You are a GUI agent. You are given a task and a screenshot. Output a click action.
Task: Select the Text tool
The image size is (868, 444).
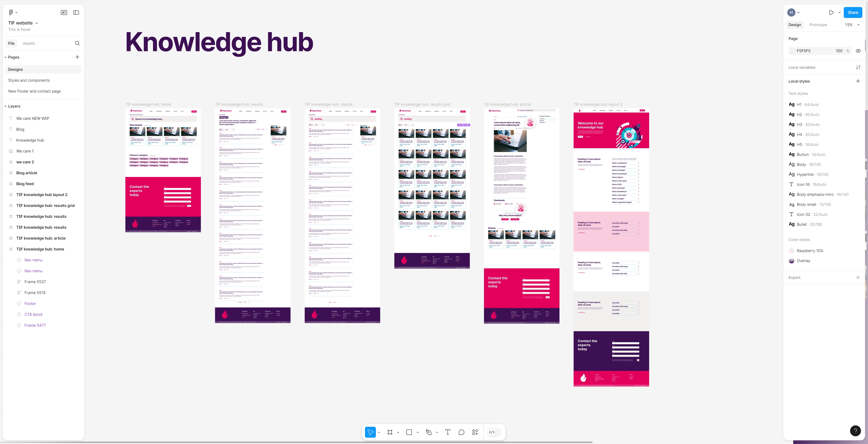pos(447,432)
